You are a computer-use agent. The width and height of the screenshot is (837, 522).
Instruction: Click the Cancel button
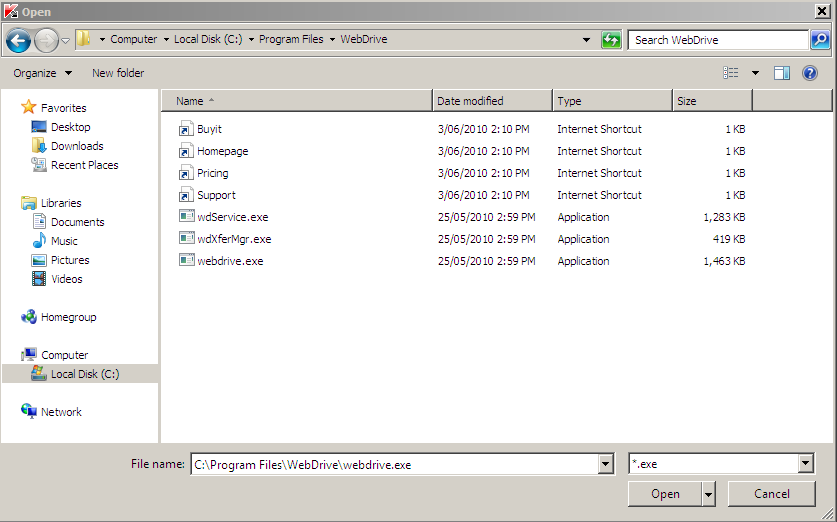(x=771, y=494)
